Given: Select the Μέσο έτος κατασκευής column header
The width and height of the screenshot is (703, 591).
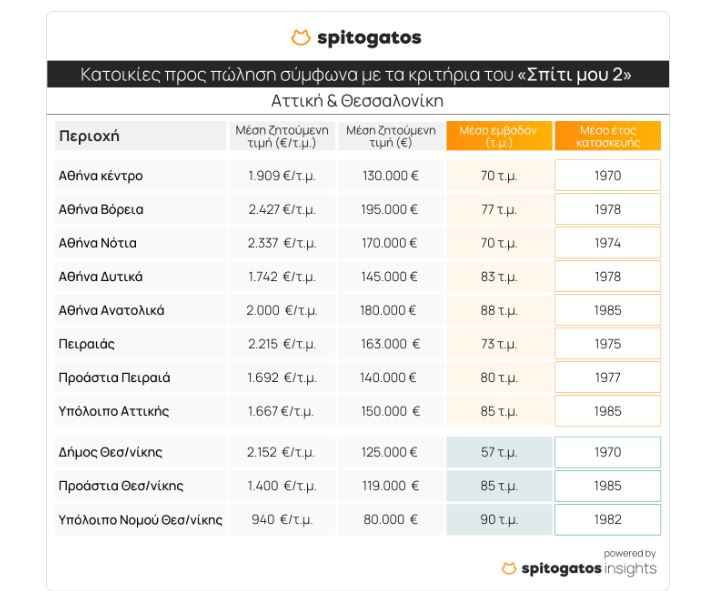Looking at the screenshot, I should tap(607, 136).
